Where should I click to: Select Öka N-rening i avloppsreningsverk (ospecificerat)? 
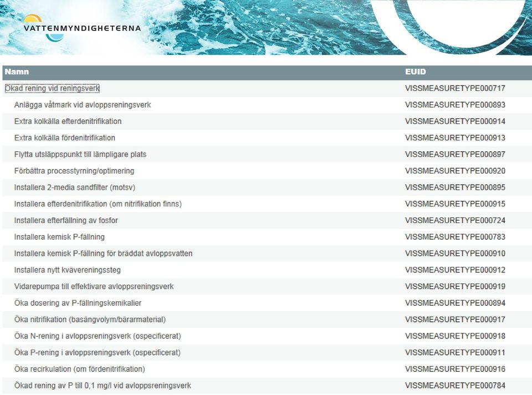(x=98, y=336)
